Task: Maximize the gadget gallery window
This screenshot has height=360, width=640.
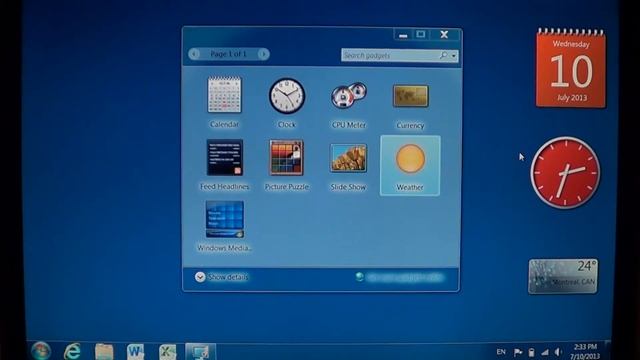Action: 421,34
